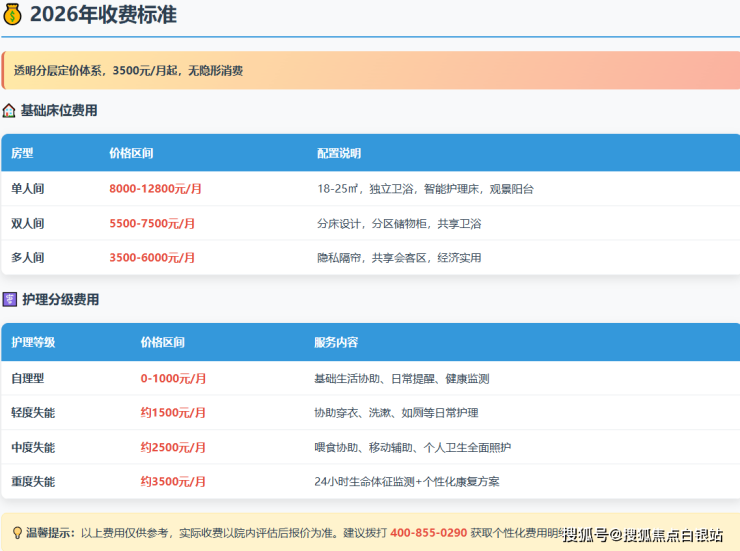The image size is (740, 551).
Task: Select the 房型 column header
Action: point(22,154)
